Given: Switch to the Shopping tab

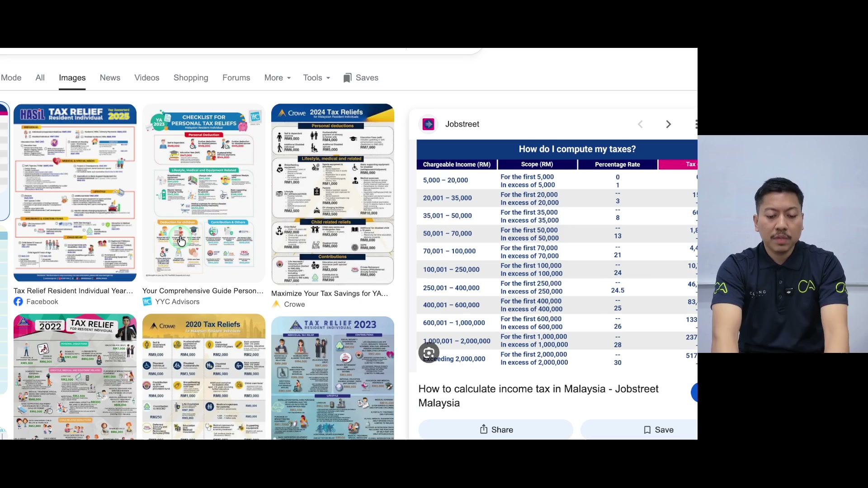Looking at the screenshot, I should point(191,78).
